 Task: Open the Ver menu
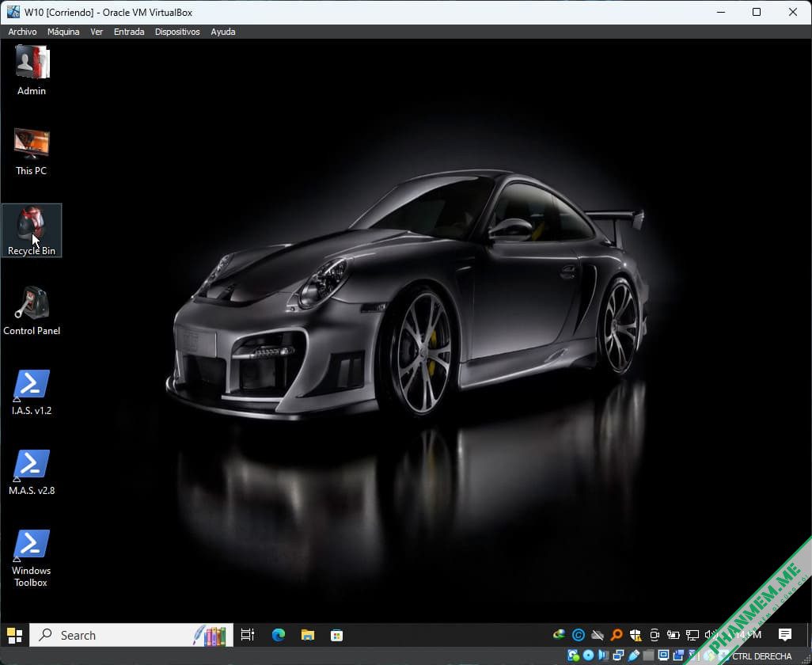[x=97, y=32]
